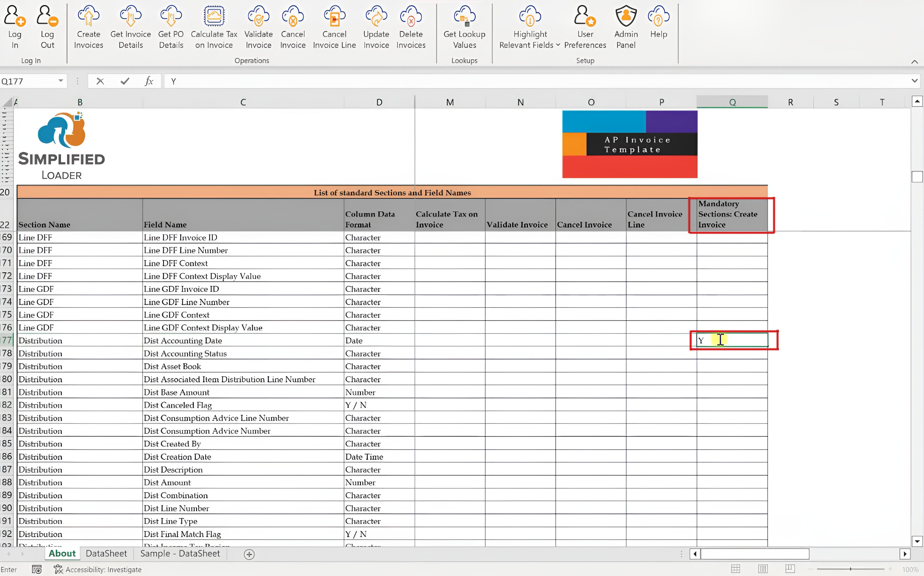Viewport: 924px width, 576px height.
Task: Open the Sample - DataSheet tab
Action: [180, 553]
